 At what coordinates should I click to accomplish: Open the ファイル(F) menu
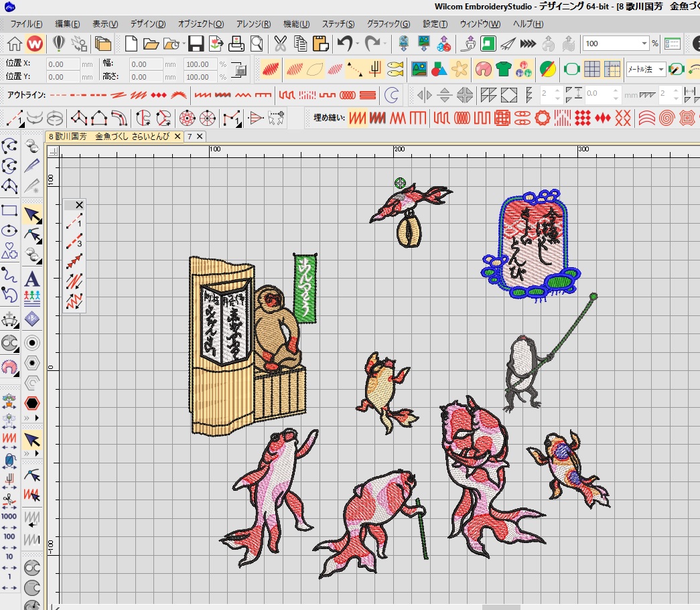[26, 24]
